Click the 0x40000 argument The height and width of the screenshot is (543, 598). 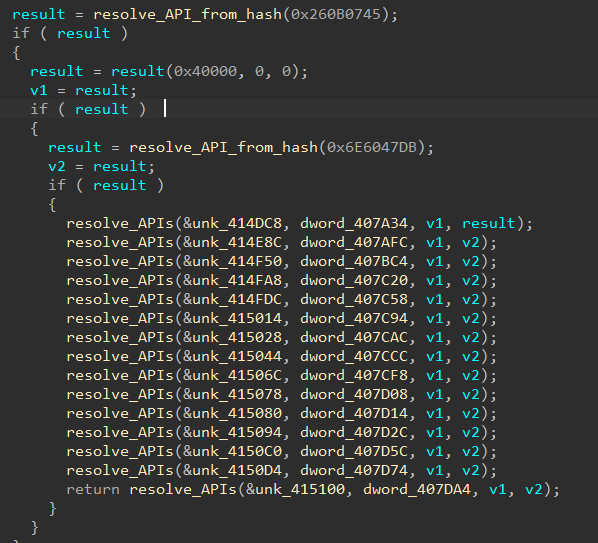[206, 71]
